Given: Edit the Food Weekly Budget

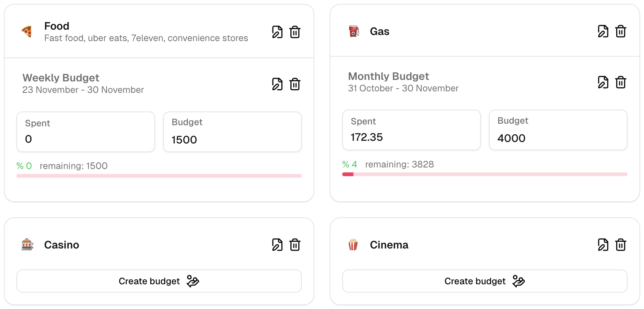Looking at the screenshot, I should pos(277,84).
